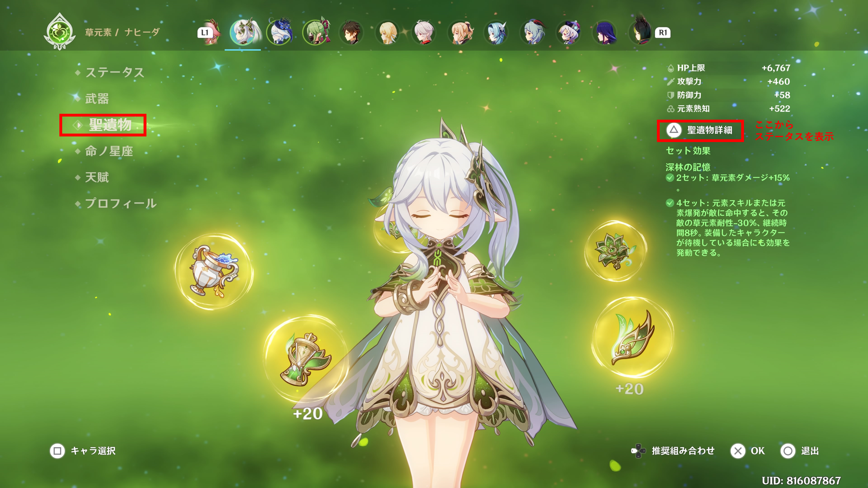Open the 命ノ星座 menu
The width and height of the screenshot is (868, 488).
coord(108,151)
